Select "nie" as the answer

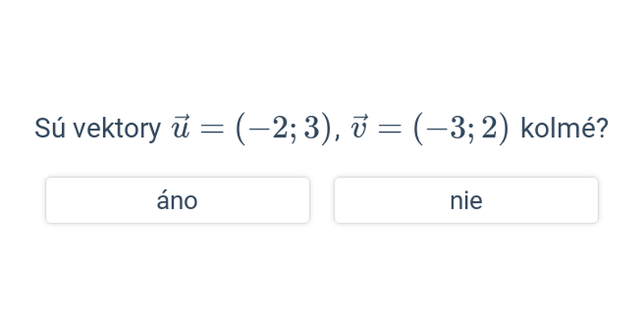466,200
